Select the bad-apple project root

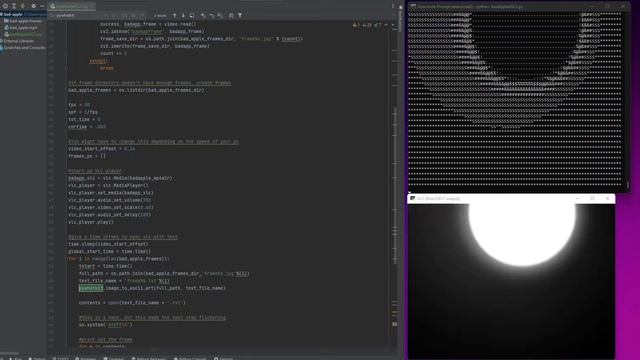pyautogui.click(x=23, y=14)
